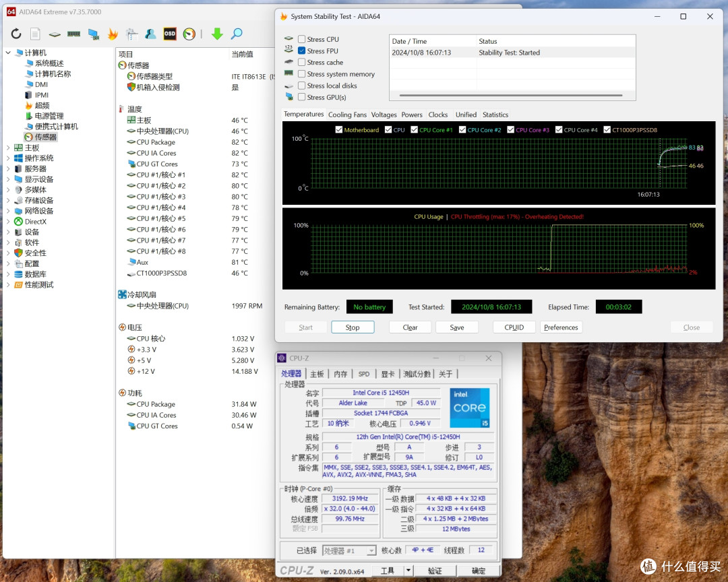Select 超频 overclock item in the tree

pyautogui.click(x=42, y=105)
